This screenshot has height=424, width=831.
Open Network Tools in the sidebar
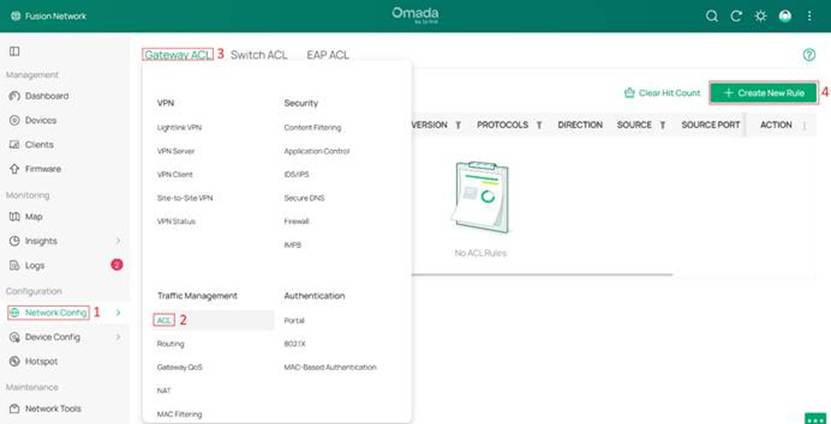[53, 409]
